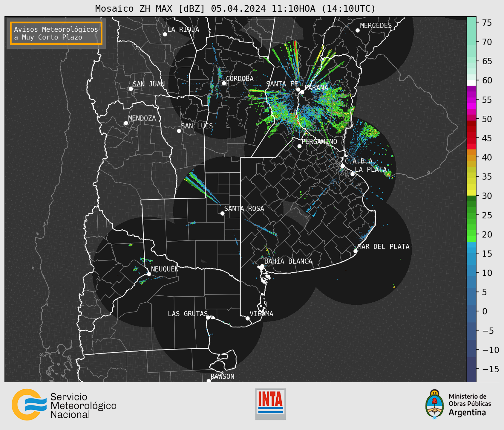
Task: Click the -15 colorbar label
Action: 491,369
